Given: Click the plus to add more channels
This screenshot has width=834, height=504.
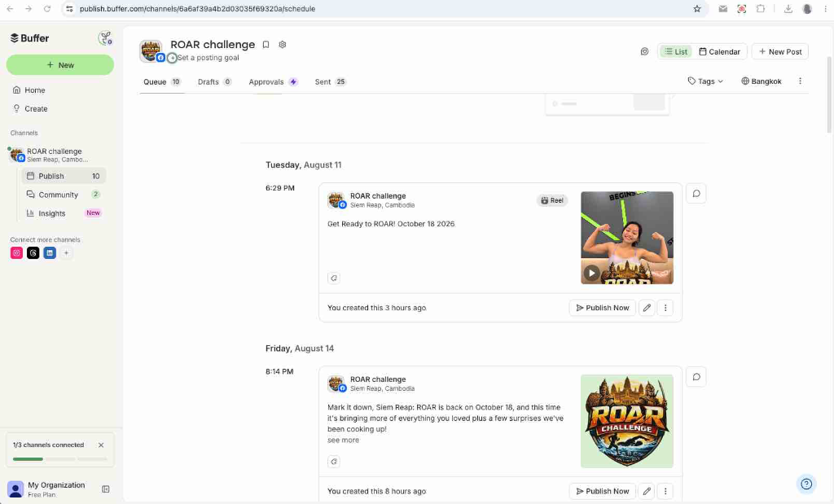Looking at the screenshot, I should [67, 253].
